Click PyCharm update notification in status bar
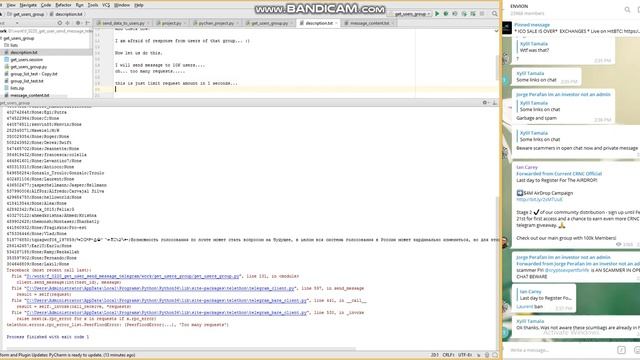The width and height of the screenshot is (640, 360). [x=67, y=355]
